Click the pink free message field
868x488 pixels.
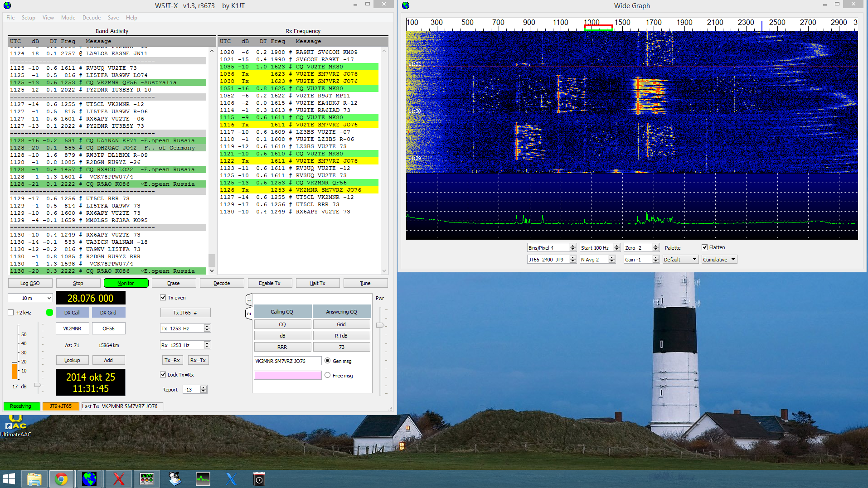coord(288,375)
